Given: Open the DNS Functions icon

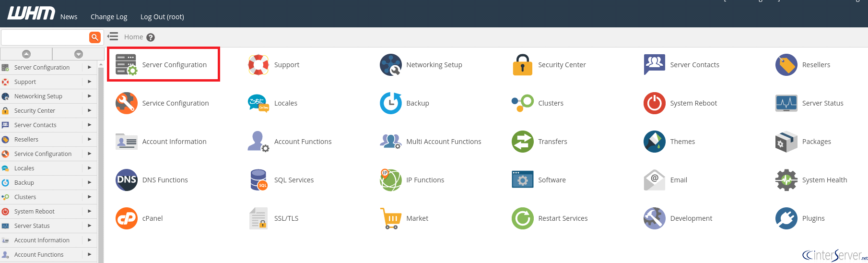Looking at the screenshot, I should 127,180.
